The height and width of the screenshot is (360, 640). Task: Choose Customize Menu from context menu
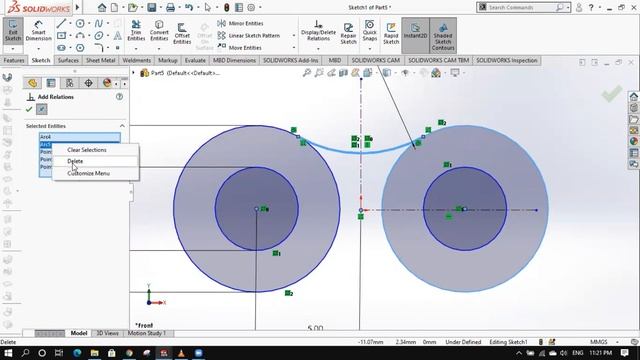(x=89, y=173)
